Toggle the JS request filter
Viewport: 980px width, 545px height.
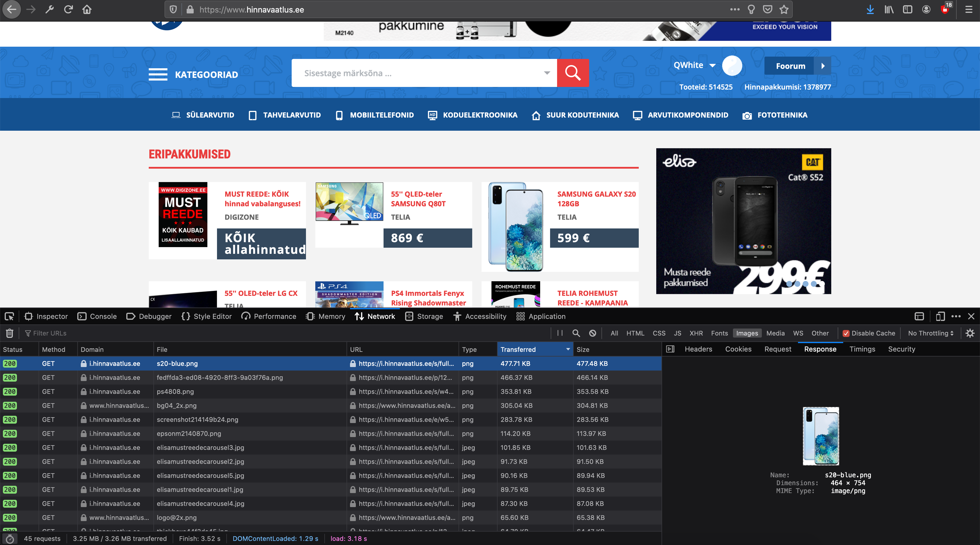677,333
